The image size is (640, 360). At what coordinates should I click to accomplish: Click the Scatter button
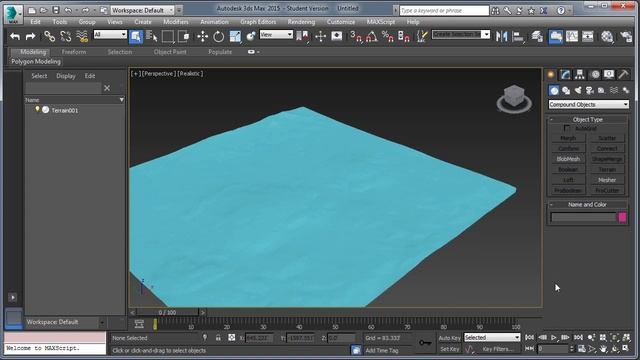(607, 138)
